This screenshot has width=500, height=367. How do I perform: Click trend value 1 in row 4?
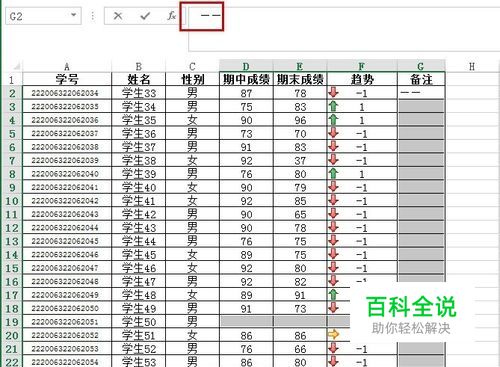tap(362, 120)
